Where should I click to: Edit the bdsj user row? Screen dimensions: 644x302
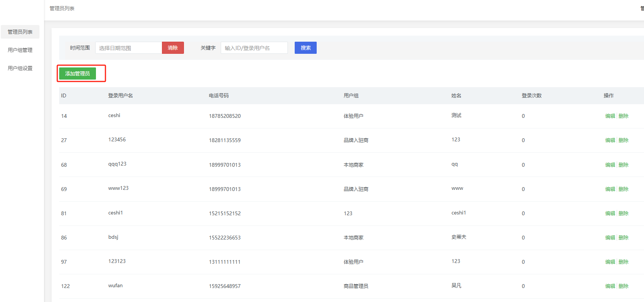(x=610, y=238)
